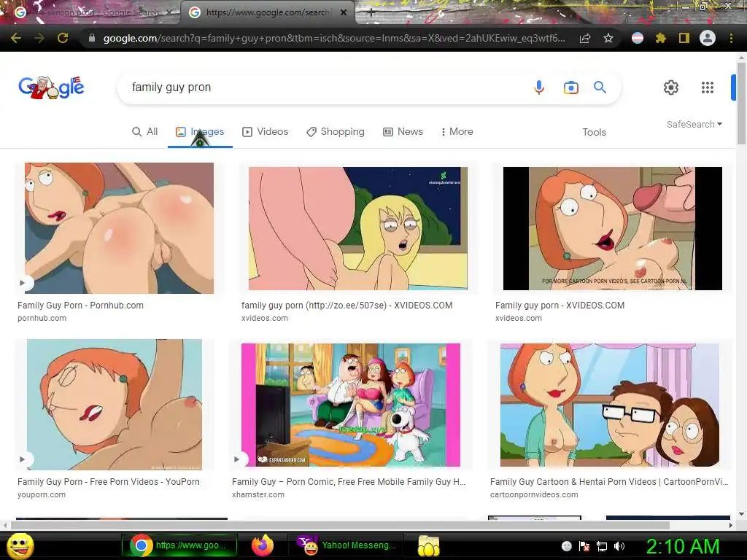
Task: Open the yellow folder taskbar icon
Action: [x=428, y=545]
